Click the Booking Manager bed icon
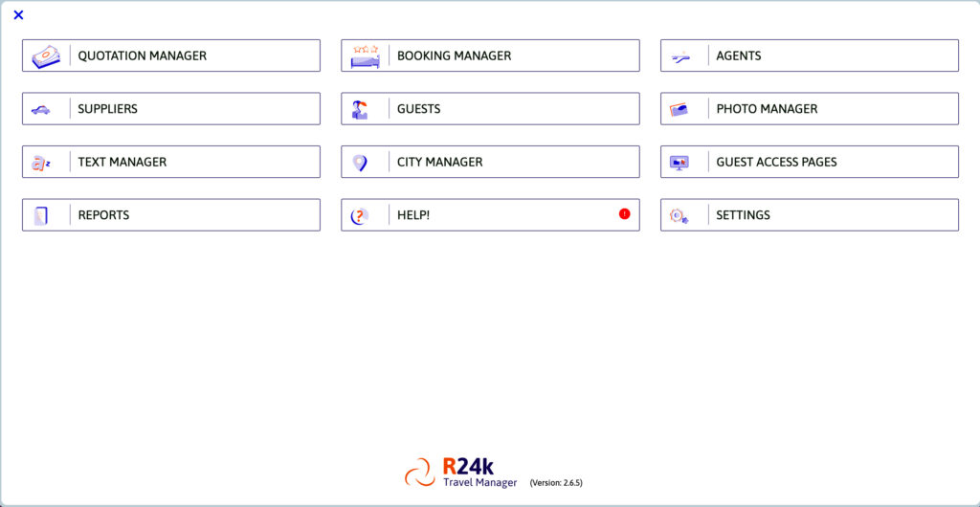The image size is (980, 507). (x=365, y=56)
